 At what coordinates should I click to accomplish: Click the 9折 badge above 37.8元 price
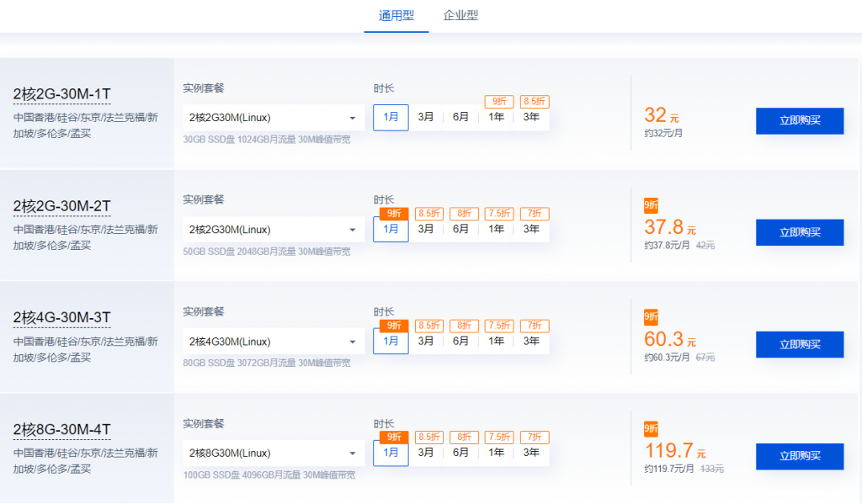651,204
